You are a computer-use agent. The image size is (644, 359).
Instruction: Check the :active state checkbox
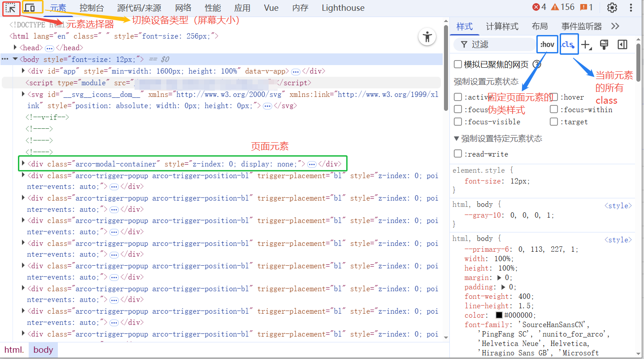(458, 97)
